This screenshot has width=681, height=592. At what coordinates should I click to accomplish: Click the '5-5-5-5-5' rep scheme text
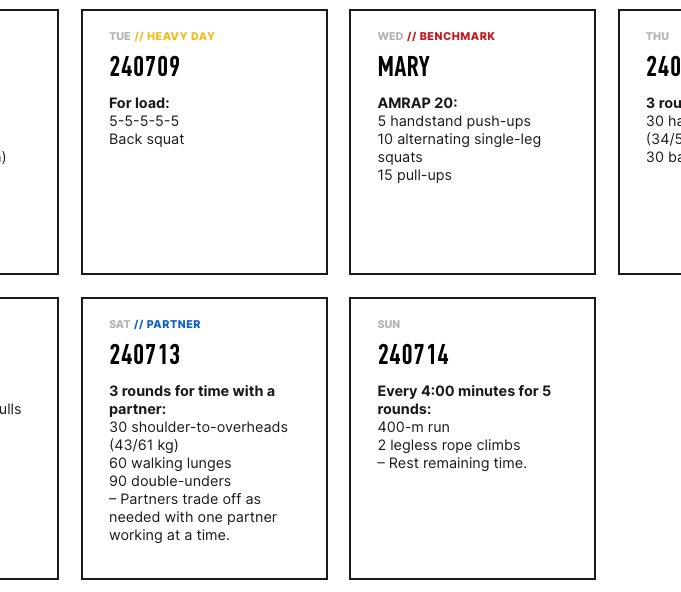(144, 121)
